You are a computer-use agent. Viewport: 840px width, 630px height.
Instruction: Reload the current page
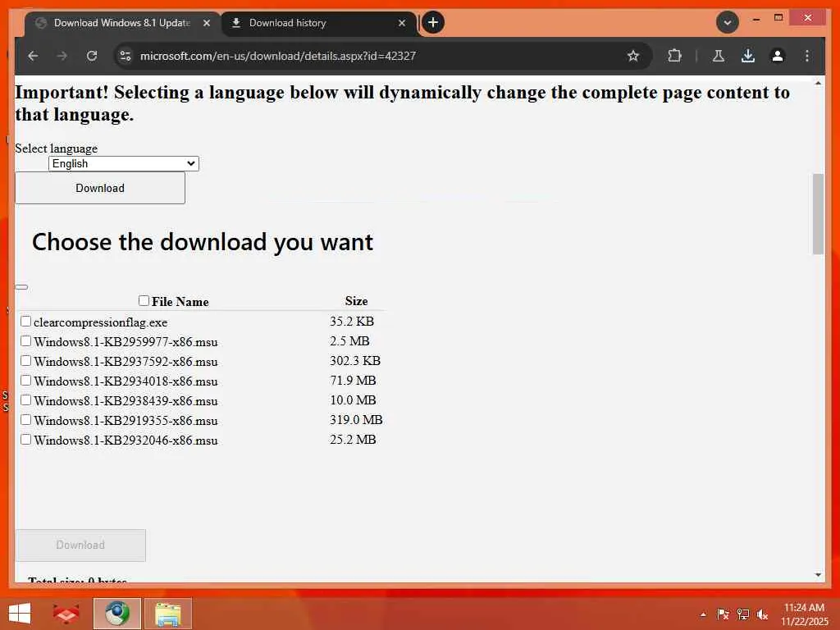[x=92, y=56]
